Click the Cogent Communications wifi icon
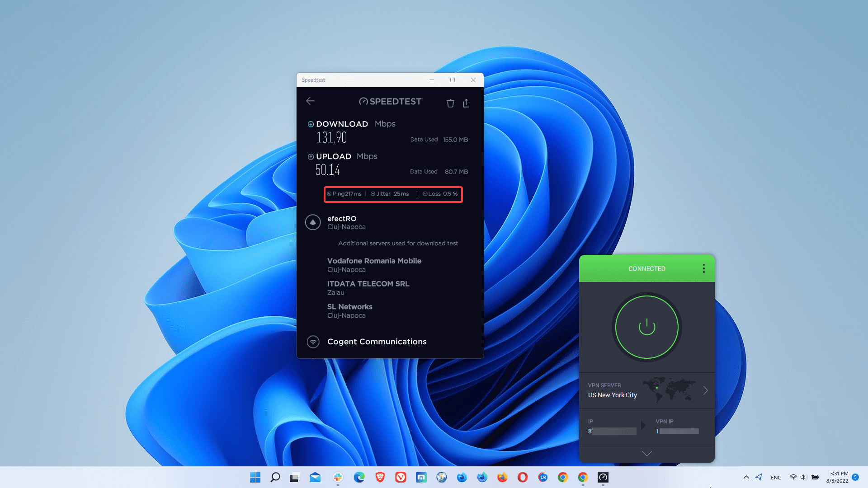The width and height of the screenshot is (868, 488). [313, 342]
